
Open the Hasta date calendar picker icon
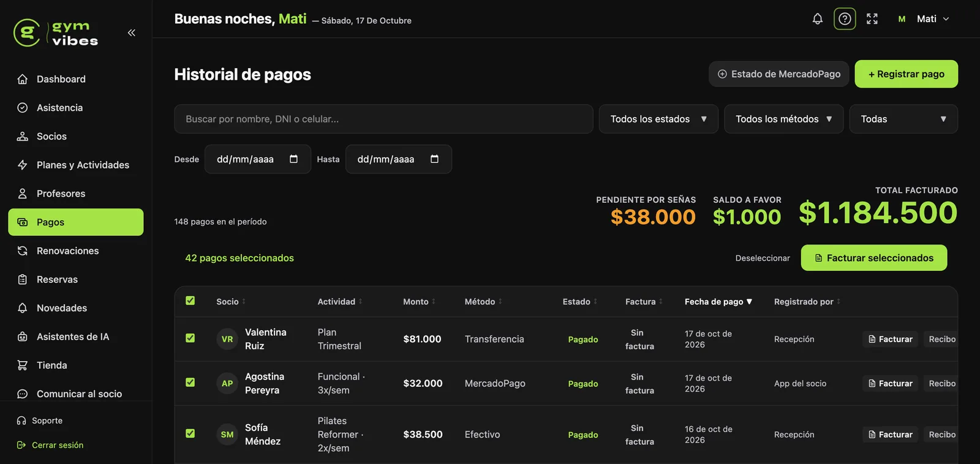click(434, 159)
